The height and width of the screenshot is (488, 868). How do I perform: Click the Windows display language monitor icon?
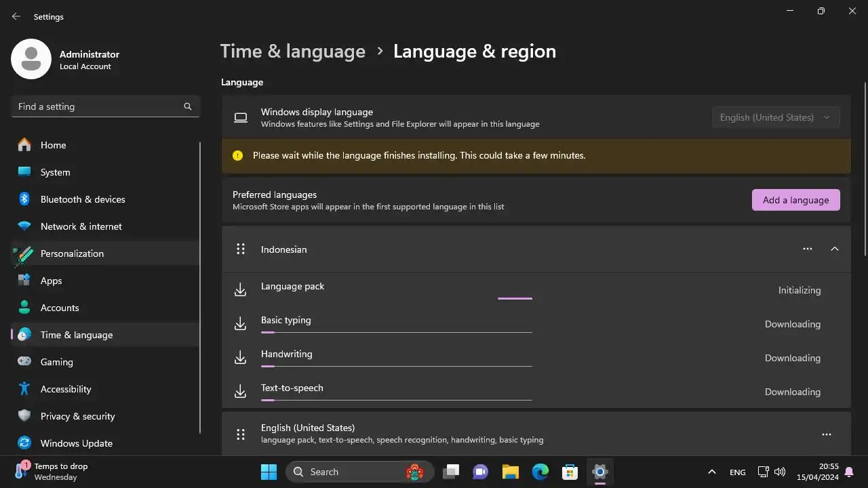pyautogui.click(x=241, y=117)
